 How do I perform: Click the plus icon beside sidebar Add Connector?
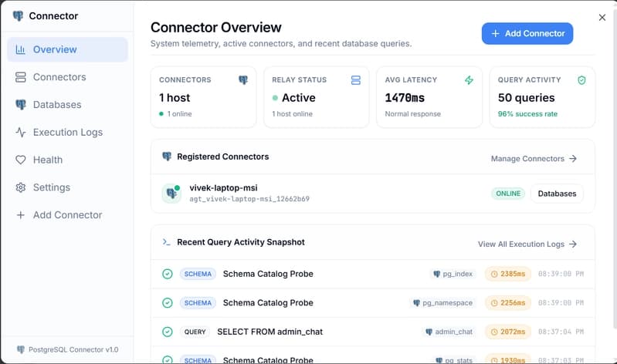tap(20, 215)
